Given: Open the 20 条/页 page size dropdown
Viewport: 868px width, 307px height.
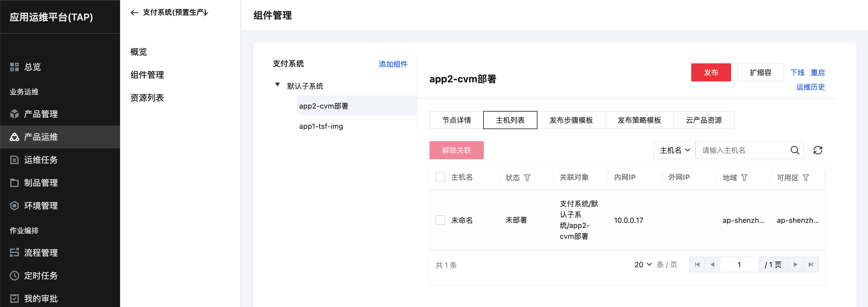Looking at the screenshot, I should 643,264.
